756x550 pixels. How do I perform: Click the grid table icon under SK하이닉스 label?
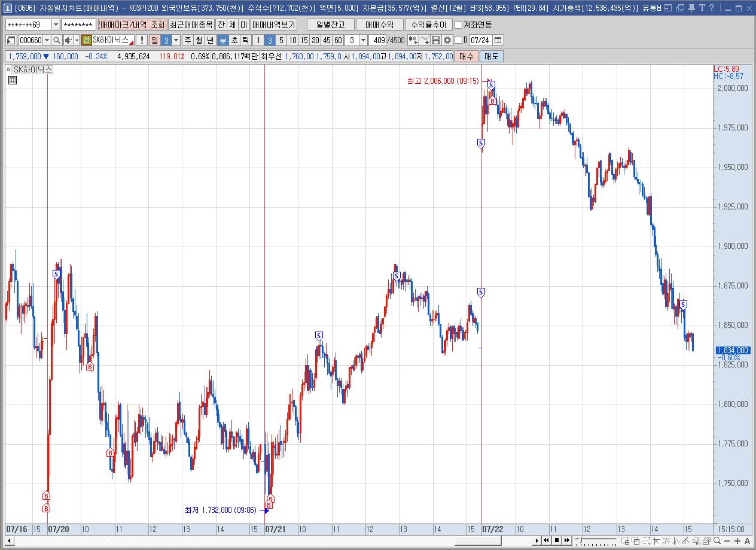point(12,80)
